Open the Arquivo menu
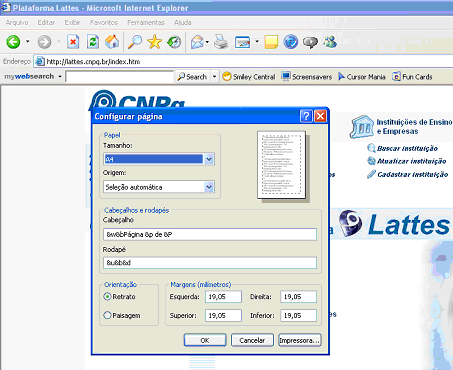Image resolution: width=453 pixels, height=370 pixels. coord(17,22)
